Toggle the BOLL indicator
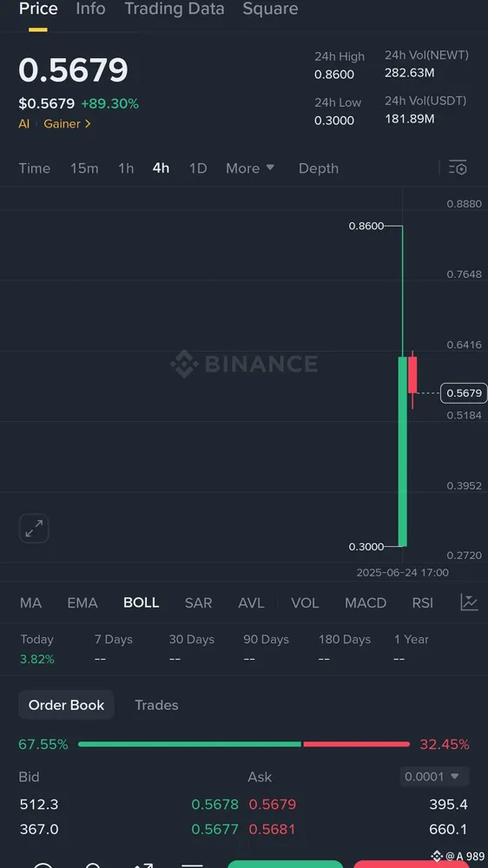 (142, 603)
